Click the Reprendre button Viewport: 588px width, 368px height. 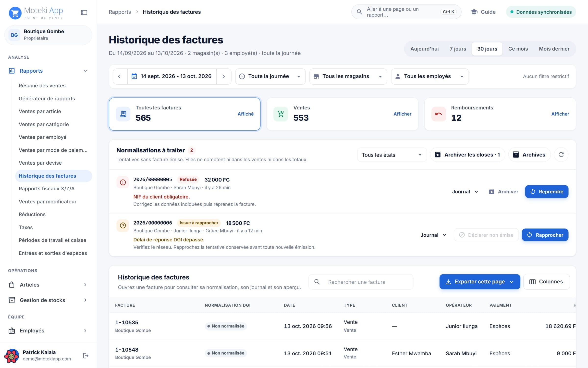(547, 192)
